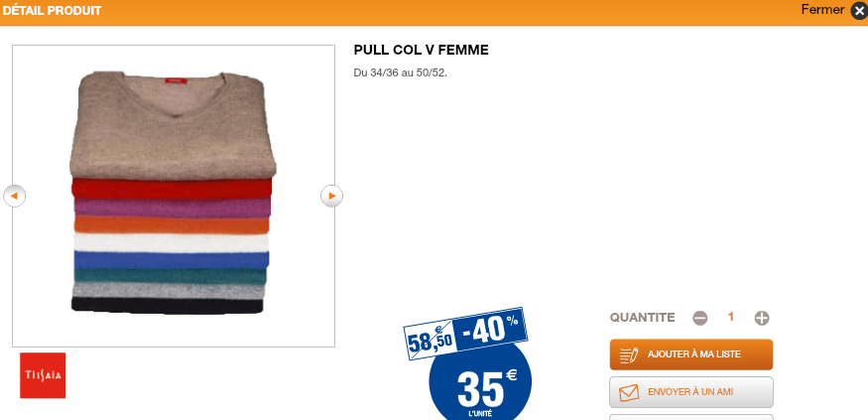Click the Détail Produit header label

(x=52, y=11)
